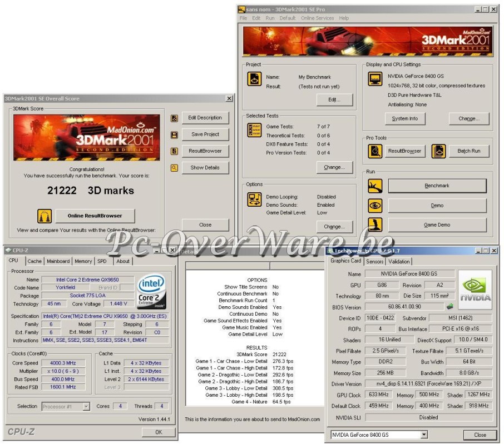Image resolution: width=504 pixels, height=444 pixels.
Task: Switch to the Validation tab in GPU-Z
Action: [399, 262]
